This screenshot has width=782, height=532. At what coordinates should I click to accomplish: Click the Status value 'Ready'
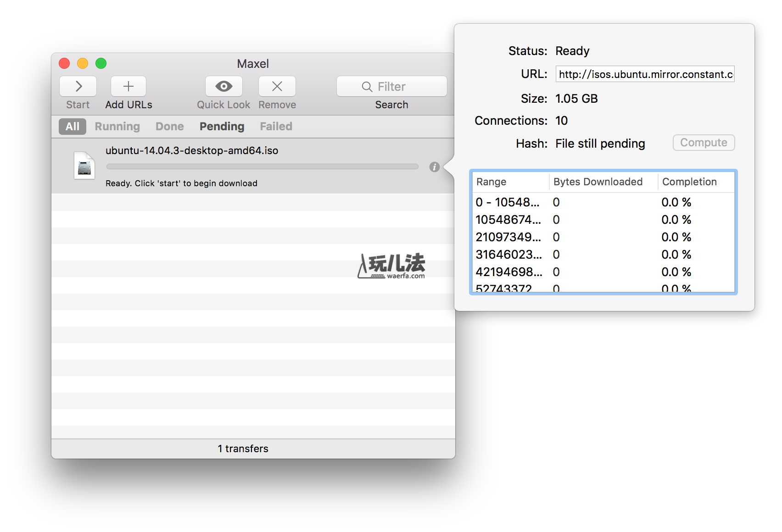pyautogui.click(x=572, y=51)
